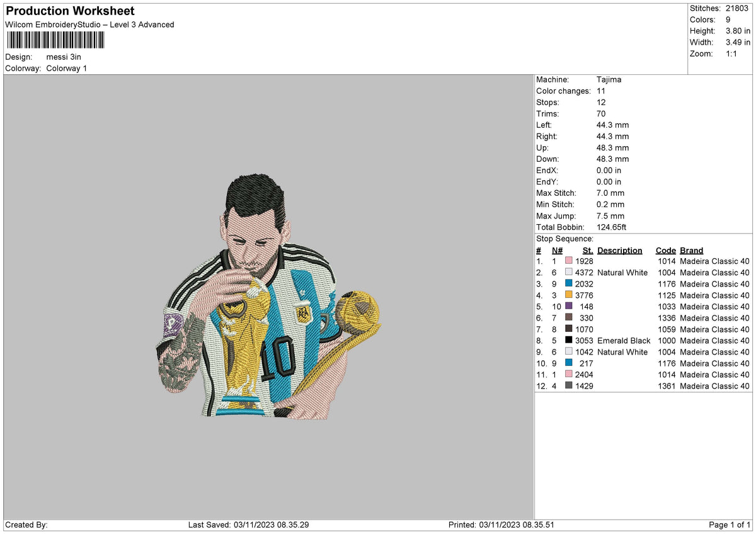
Task: Click 'Madeira Classic 40' in stop row 1
Action: click(x=715, y=261)
